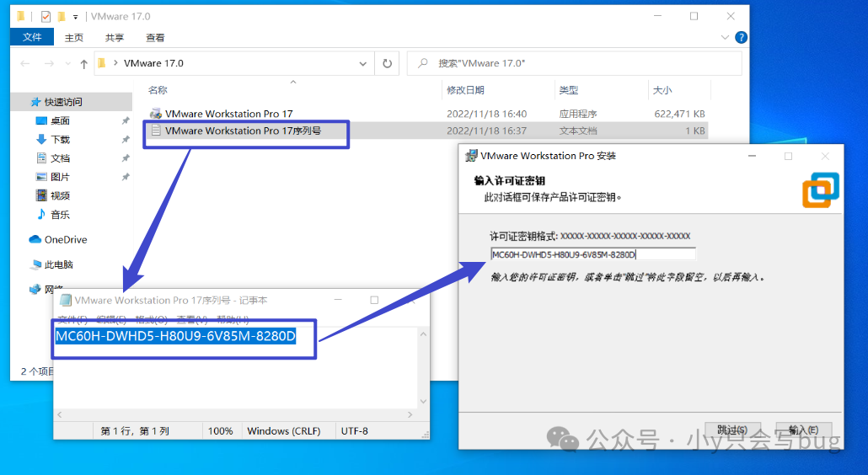Click 输入(E) to submit the license key
The image size is (868, 475).
[804, 430]
